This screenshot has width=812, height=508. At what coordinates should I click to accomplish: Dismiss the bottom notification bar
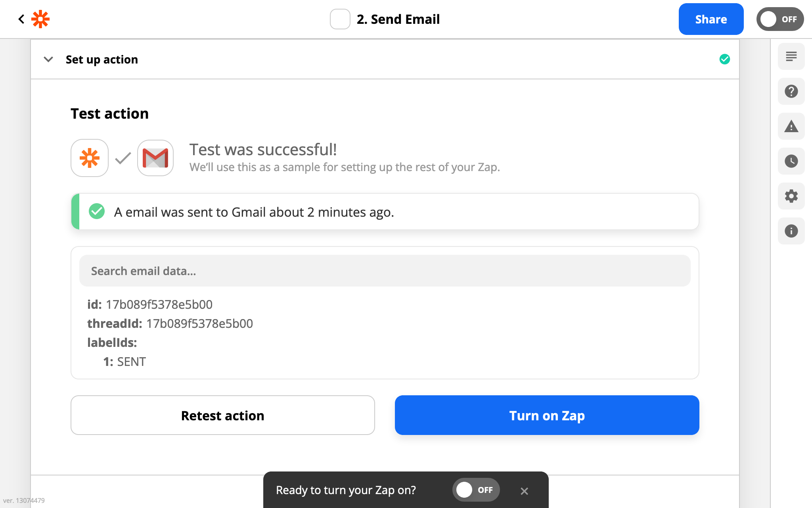pos(524,491)
